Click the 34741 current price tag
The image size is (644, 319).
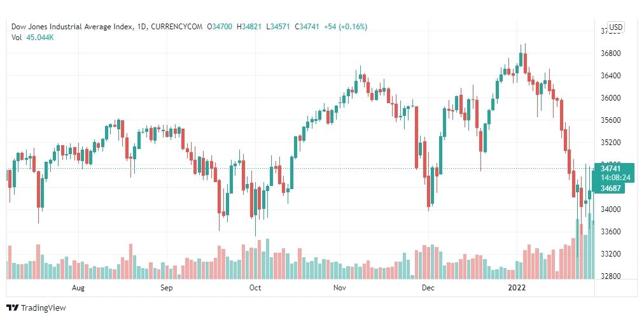click(x=610, y=169)
